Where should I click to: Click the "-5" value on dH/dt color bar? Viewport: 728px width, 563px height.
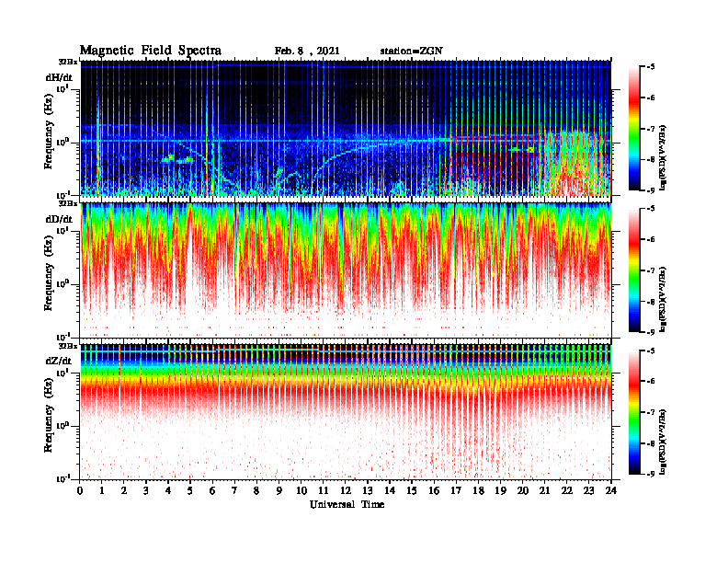coord(651,67)
